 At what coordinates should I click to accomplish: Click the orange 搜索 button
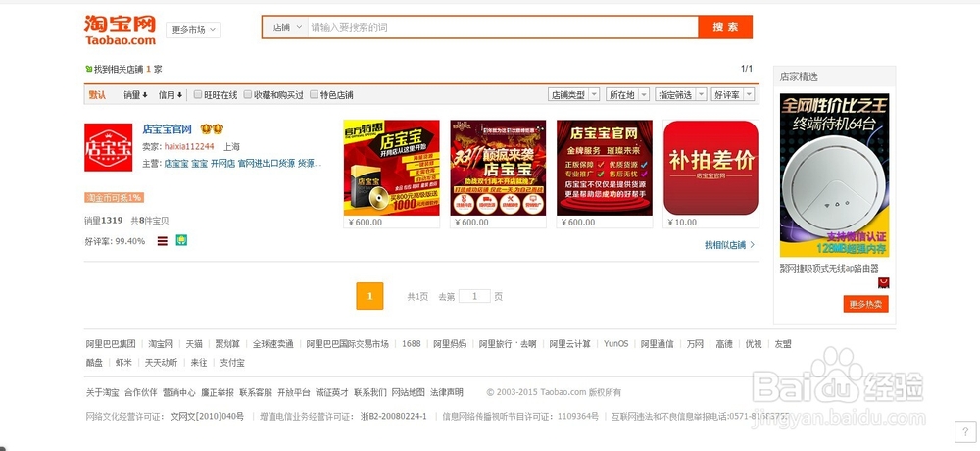click(725, 26)
